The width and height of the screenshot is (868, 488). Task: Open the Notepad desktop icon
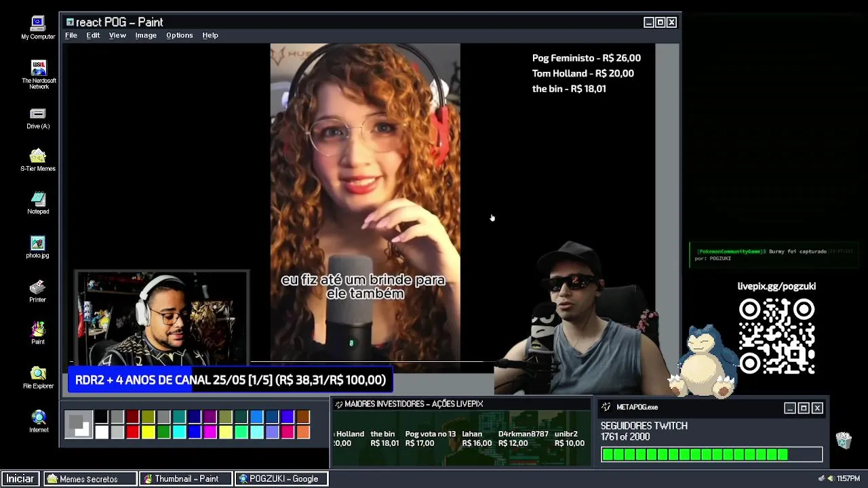click(x=38, y=203)
